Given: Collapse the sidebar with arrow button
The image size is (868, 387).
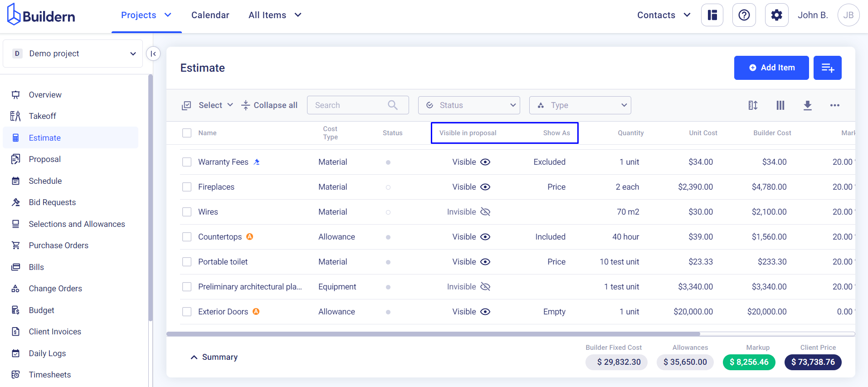Looking at the screenshot, I should pos(153,54).
